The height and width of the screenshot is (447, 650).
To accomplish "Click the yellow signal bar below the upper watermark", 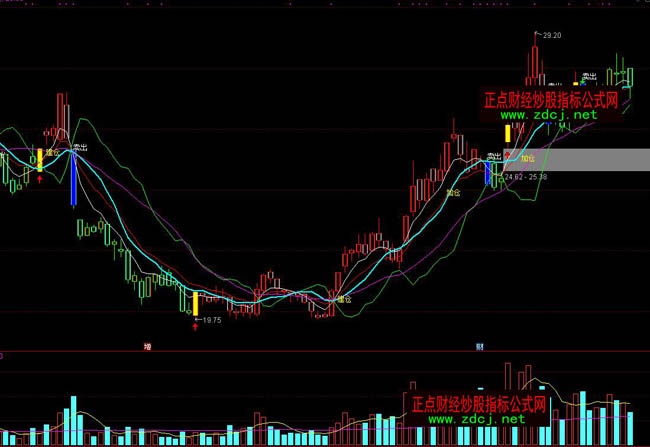I will click(507, 133).
